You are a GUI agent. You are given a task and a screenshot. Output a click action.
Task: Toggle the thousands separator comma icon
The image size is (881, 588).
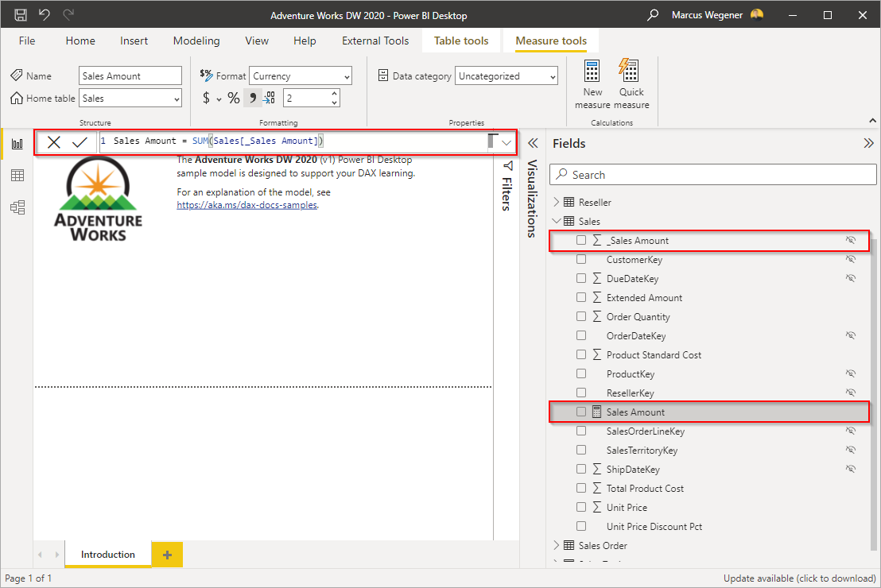pyautogui.click(x=253, y=99)
